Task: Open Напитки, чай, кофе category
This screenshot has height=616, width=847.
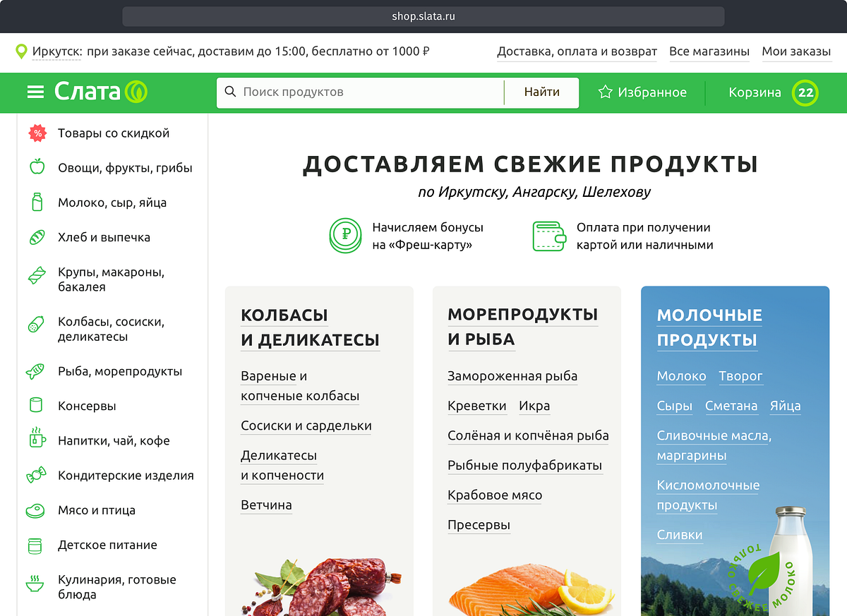Action: click(114, 441)
